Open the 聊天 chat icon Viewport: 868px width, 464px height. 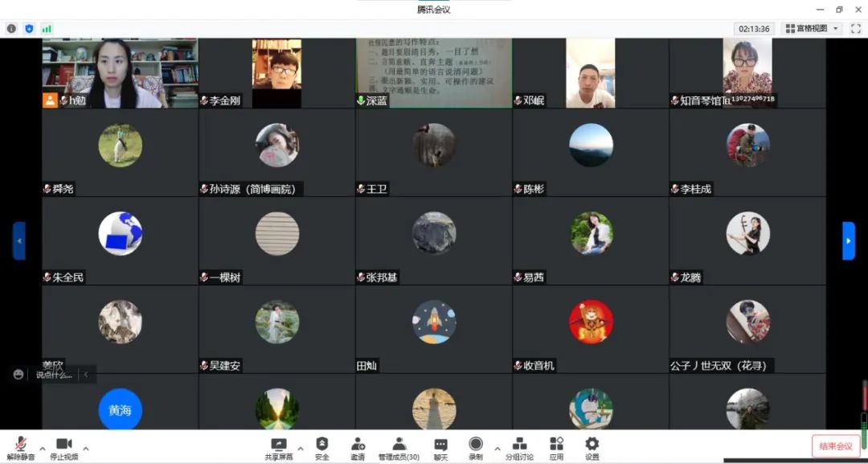440,449
